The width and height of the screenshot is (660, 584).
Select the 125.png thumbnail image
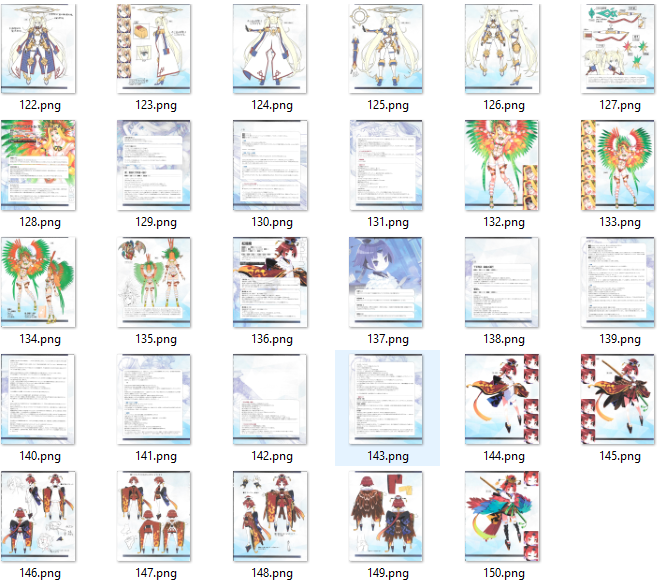click(386, 48)
